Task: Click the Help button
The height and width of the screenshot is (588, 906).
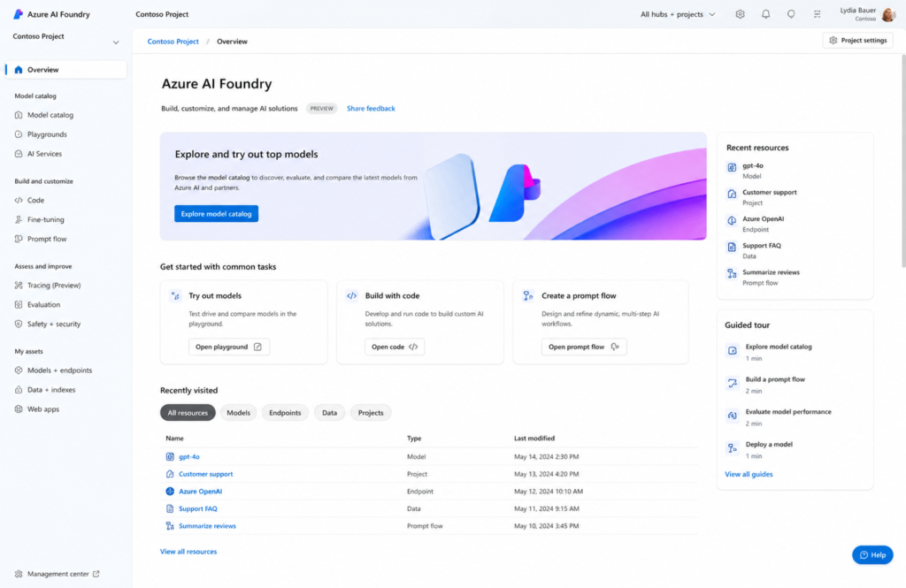Action: tap(872, 555)
